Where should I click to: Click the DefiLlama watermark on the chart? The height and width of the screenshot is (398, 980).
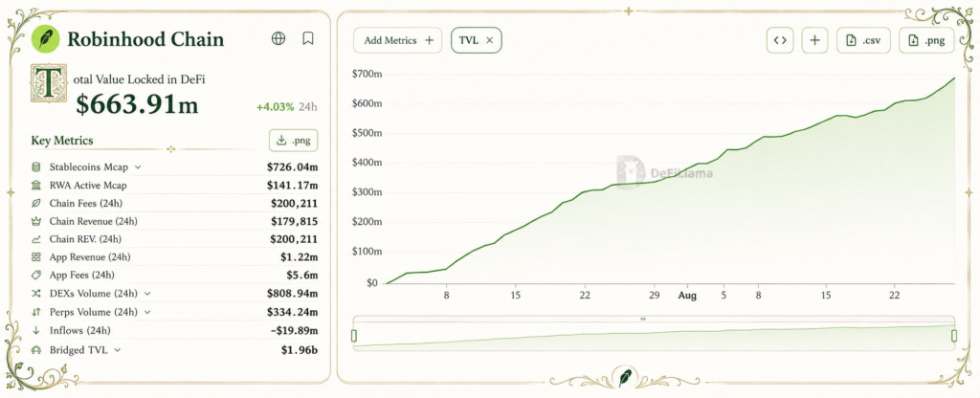click(664, 172)
